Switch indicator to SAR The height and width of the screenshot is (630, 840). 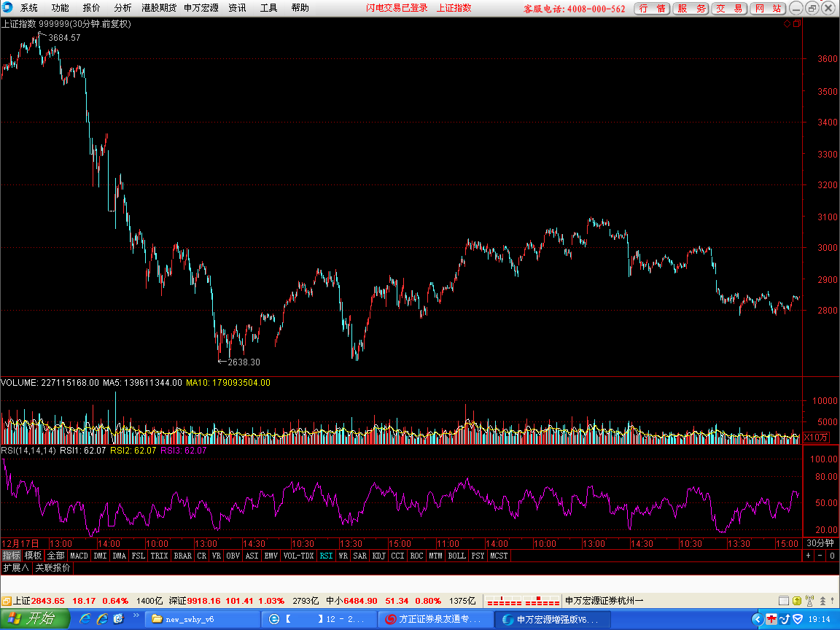360,556
